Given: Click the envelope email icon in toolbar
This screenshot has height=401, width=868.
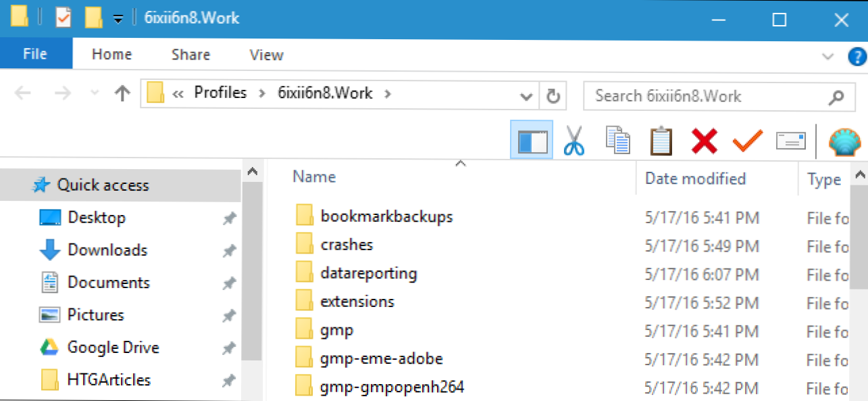Looking at the screenshot, I should click(790, 141).
